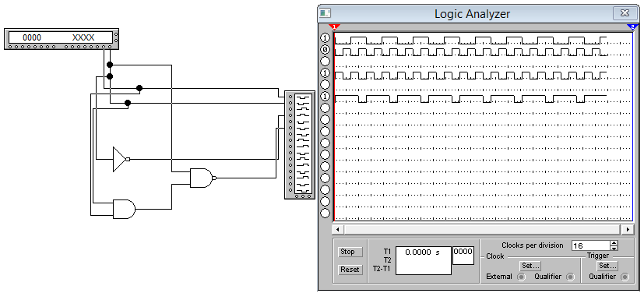Viewport: 644px width, 293px height.
Task: Open the Trigger Set... dialog
Action: click(608, 266)
